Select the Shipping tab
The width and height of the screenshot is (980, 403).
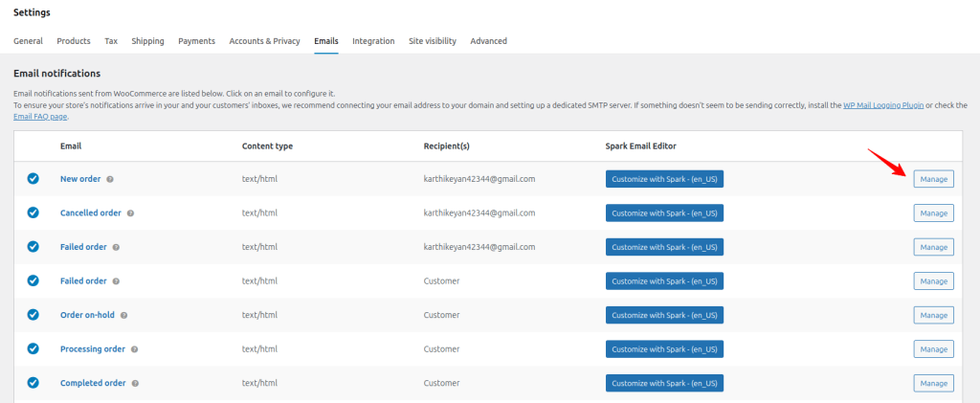(147, 41)
